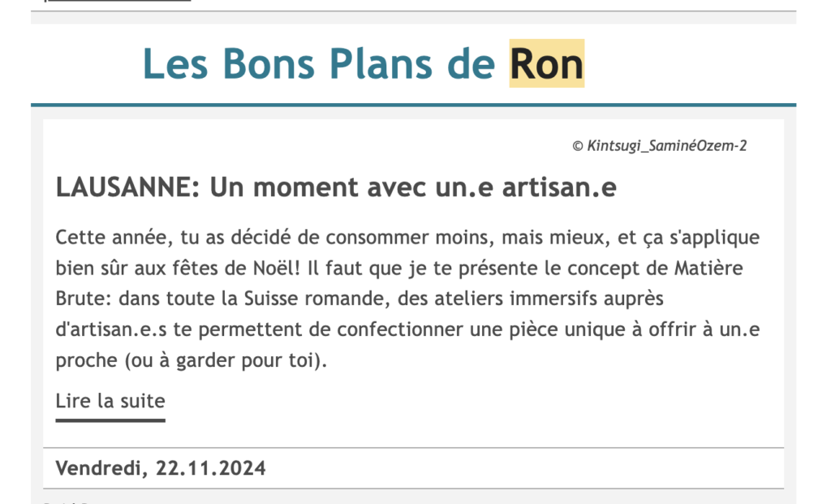Click '(ou à garder pour toi)' text

pyautogui.click(x=226, y=360)
